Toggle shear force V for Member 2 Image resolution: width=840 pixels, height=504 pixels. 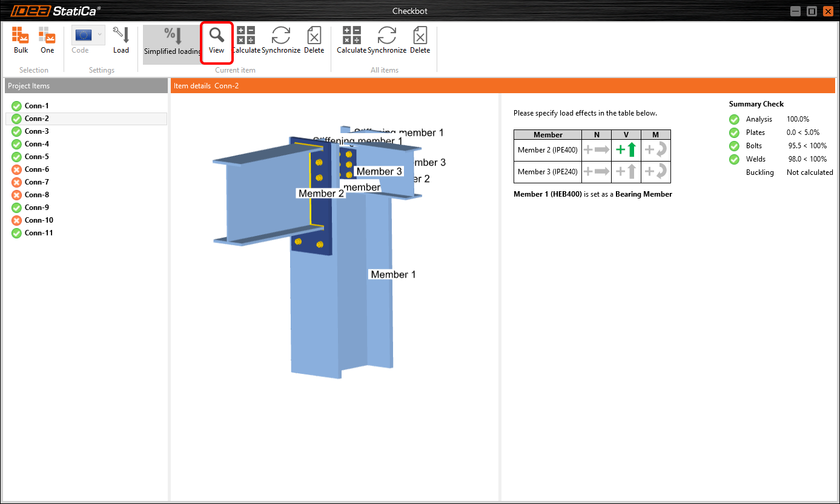tap(626, 150)
